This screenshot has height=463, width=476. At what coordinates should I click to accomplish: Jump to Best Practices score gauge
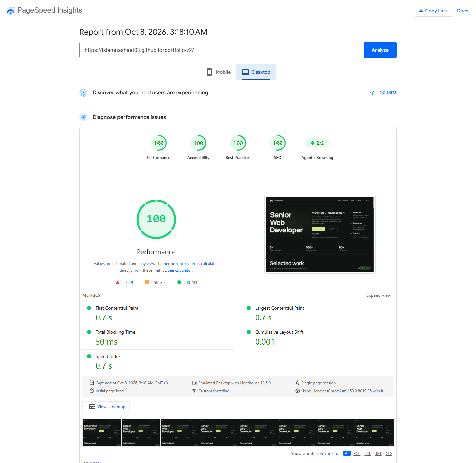[x=238, y=143]
